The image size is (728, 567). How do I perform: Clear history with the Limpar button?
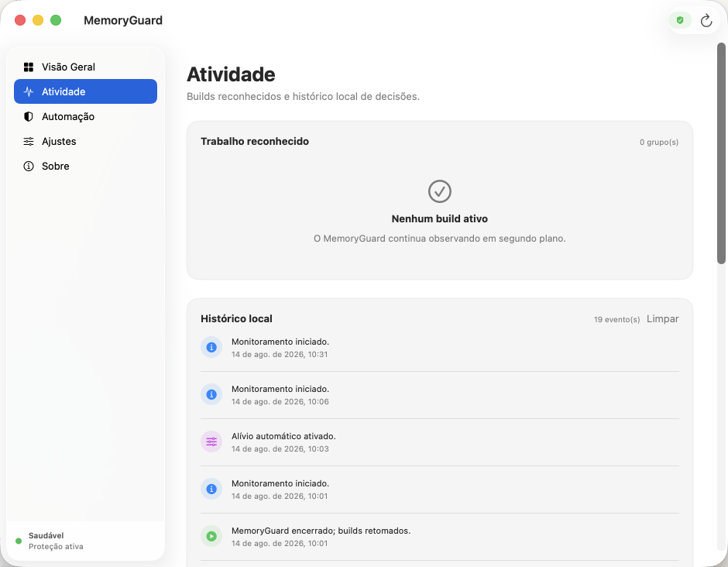click(662, 319)
